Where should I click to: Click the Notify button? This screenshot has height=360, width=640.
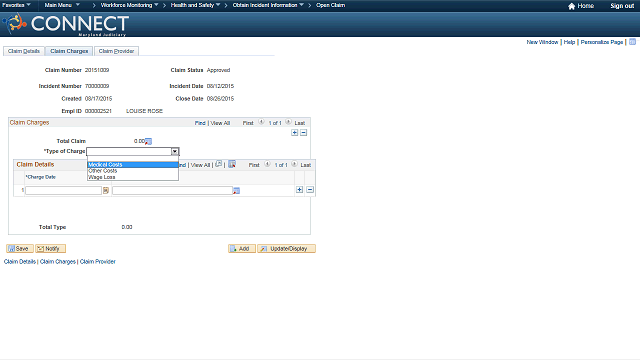(50, 249)
